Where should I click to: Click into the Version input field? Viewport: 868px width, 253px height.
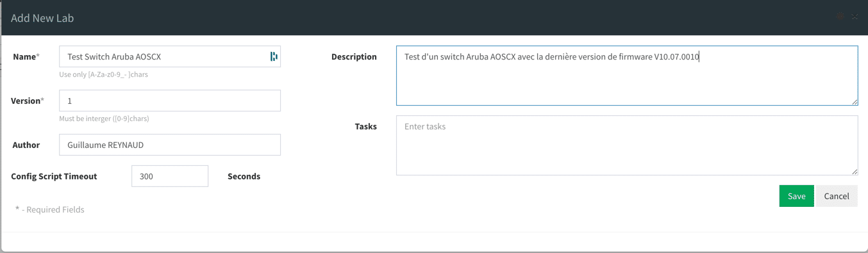tap(170, 101)
